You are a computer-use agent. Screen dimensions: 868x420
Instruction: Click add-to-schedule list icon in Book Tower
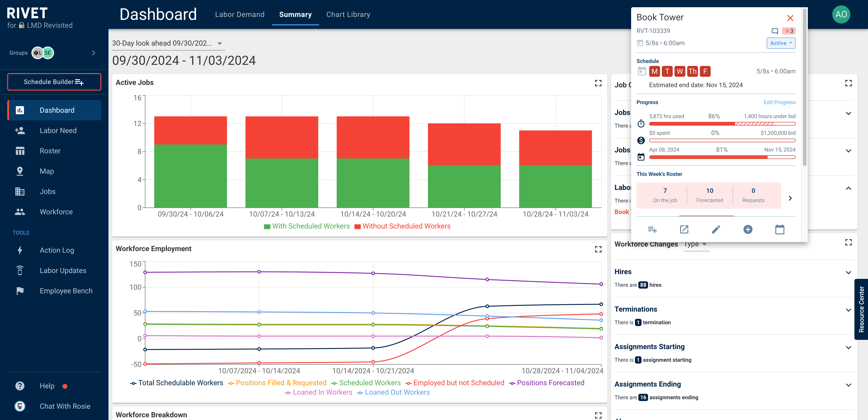pyautogui.click(x=652, y=229)
